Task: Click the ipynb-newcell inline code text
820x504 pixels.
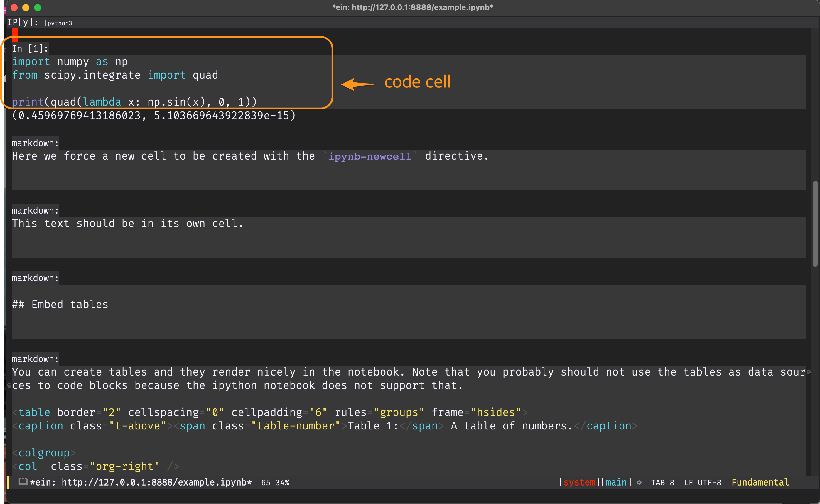Action: pos(369,156)
